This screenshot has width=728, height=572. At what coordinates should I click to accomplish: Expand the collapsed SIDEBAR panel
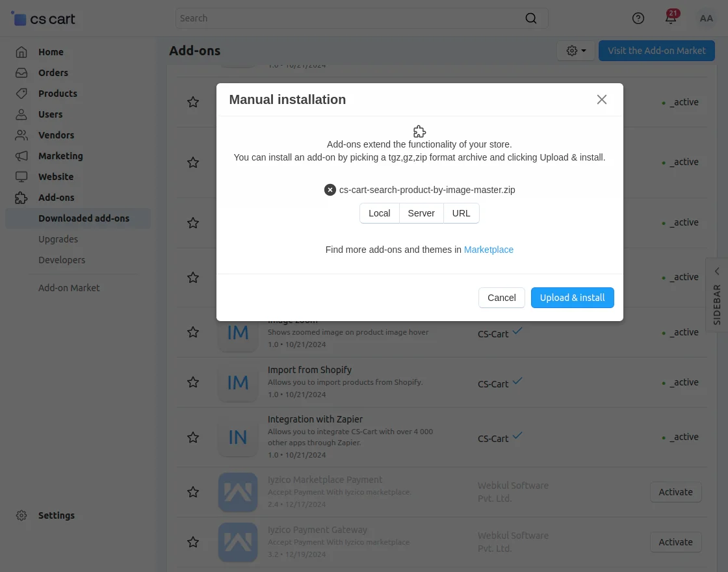[717, 294]
